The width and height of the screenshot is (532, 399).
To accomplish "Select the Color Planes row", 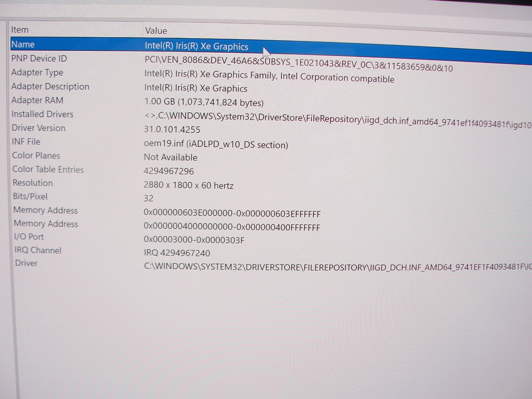I will click(36, 156).
